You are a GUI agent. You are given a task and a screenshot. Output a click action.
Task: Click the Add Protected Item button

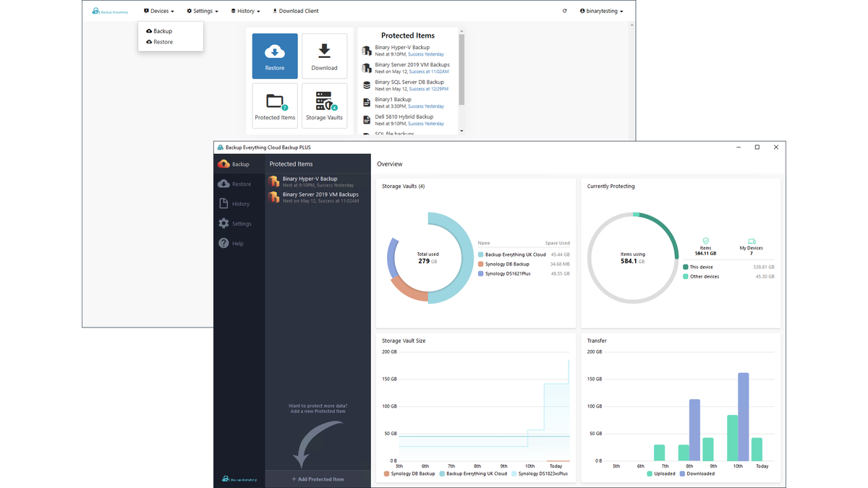coord(318,479)
